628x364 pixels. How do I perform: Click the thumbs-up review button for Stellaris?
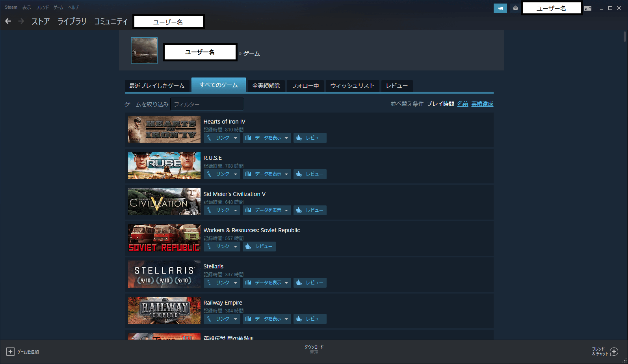[310, 283]
